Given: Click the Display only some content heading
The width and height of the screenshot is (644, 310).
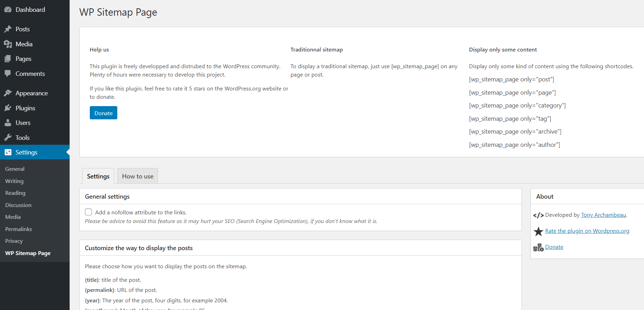Looking at the screenshot, I should point(503,49).
